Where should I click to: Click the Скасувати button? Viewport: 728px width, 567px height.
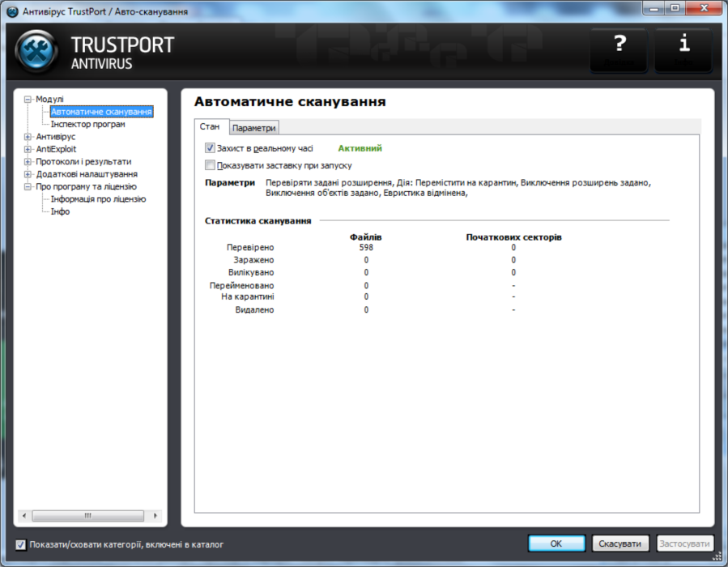pos(620,544)
